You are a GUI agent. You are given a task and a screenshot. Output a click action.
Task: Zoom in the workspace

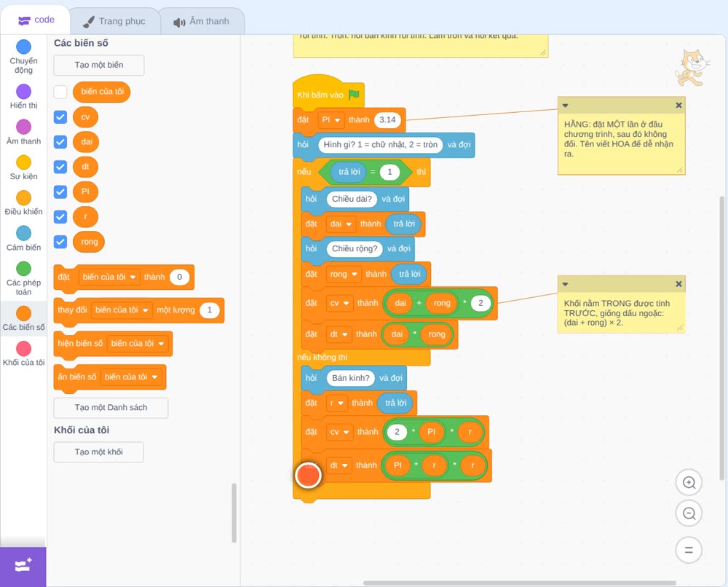(x=689, y=483)
